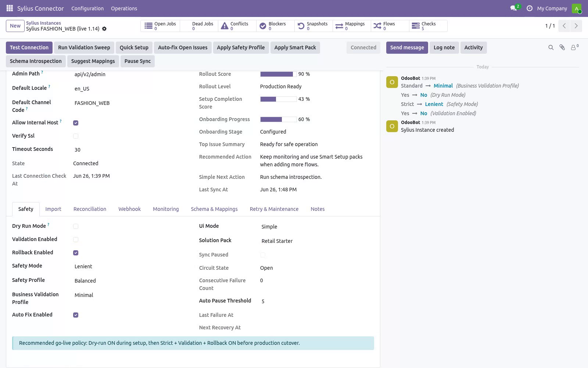This screenshot has height=368, width=588.
Task: Click the Setup Completion Score progress bar
Action: (279, 99)
